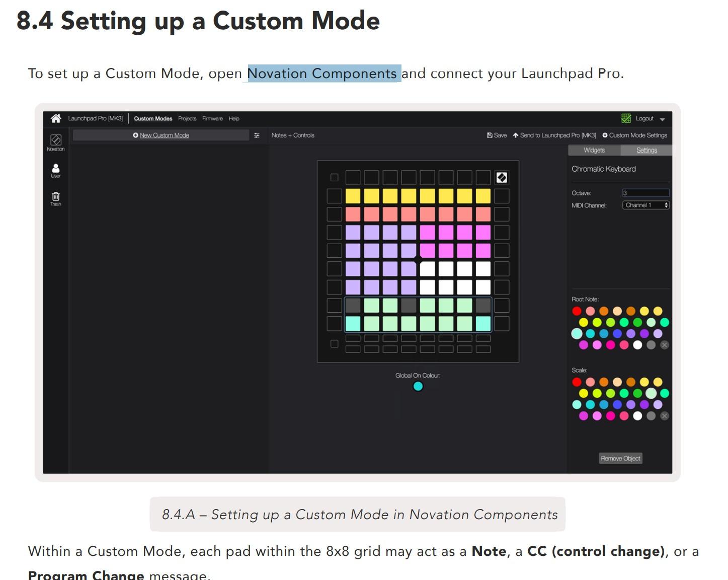Click the Novation logo pad on the grid
The image size is (728, 580).
click(502, 177)
